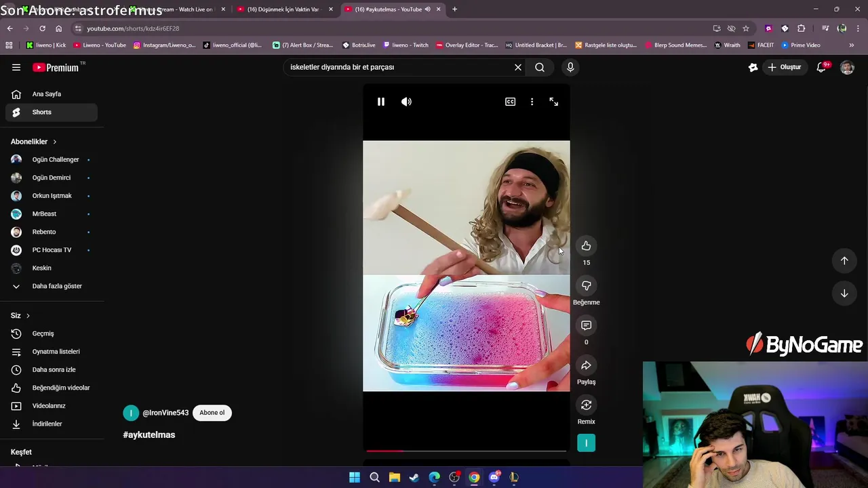
Task: Enter fullscreen for the Short
Action: 553,102
